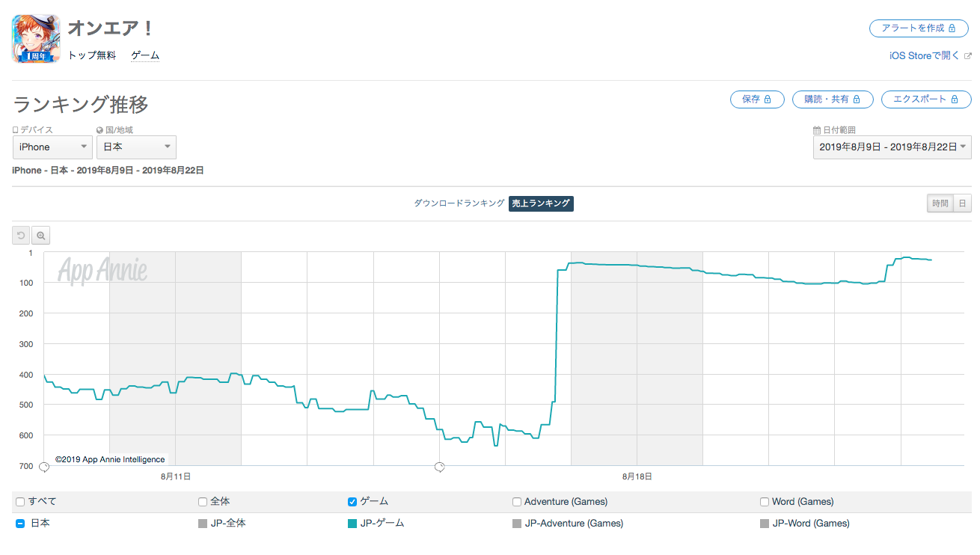Click the ランキング推移 heading
This screenshot has width=980, height=555.
tap(81, 104)
